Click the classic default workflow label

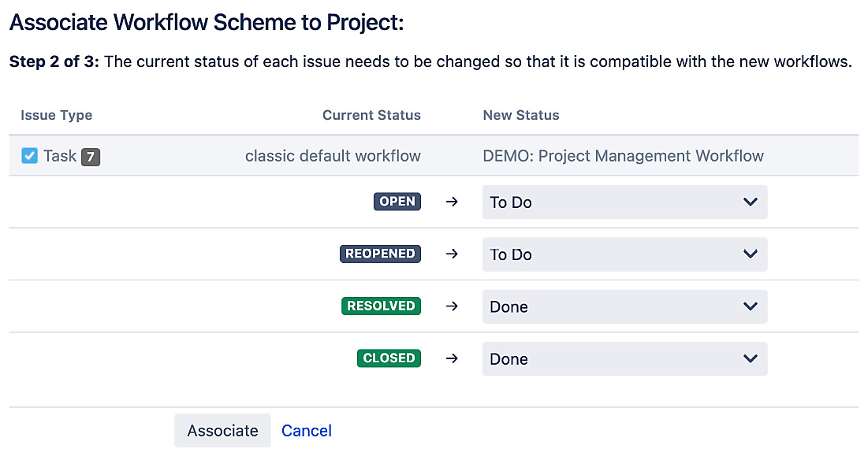pos(333,156)
